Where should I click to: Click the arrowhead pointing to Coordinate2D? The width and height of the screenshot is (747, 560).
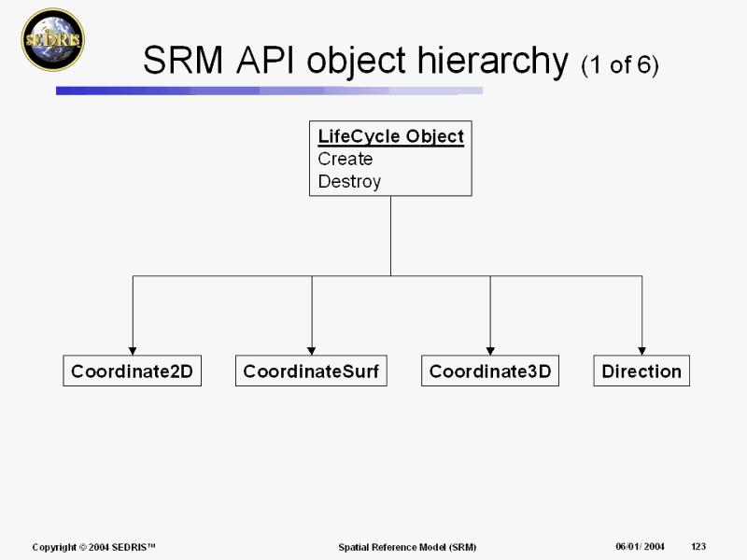133,349
